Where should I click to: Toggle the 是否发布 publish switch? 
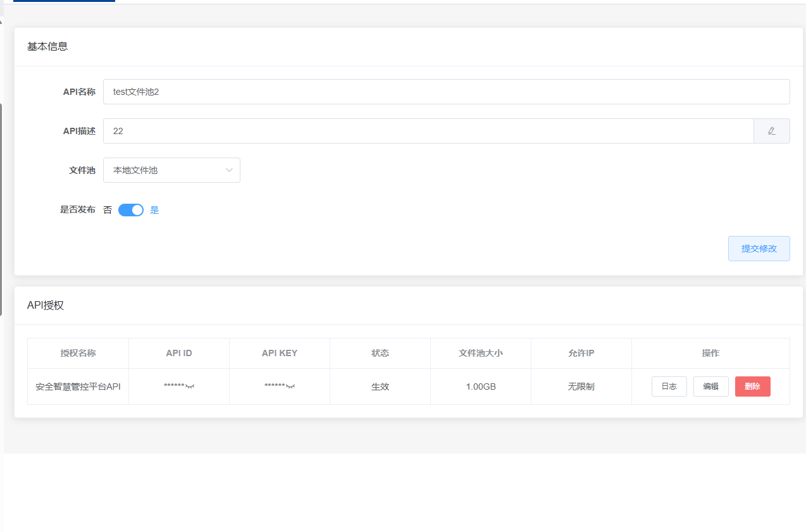[131, 210]
